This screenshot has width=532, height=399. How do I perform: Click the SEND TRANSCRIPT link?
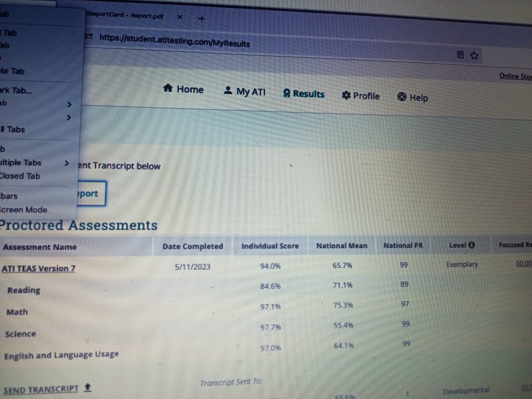tap(41, 390)
